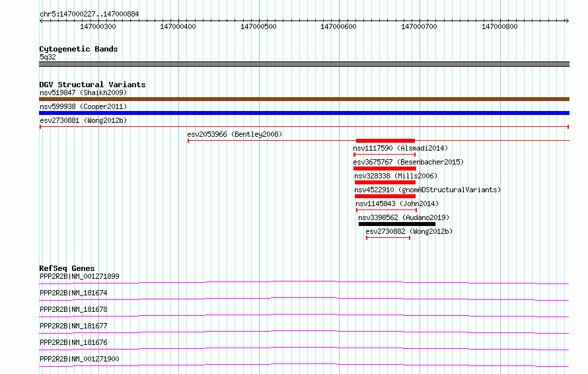This screenshot has width=588, height=374.
Task: Open nsv4522910 (gnomADStructuralVariants) label
Action: pyautogui.click(x=427, y=190)
